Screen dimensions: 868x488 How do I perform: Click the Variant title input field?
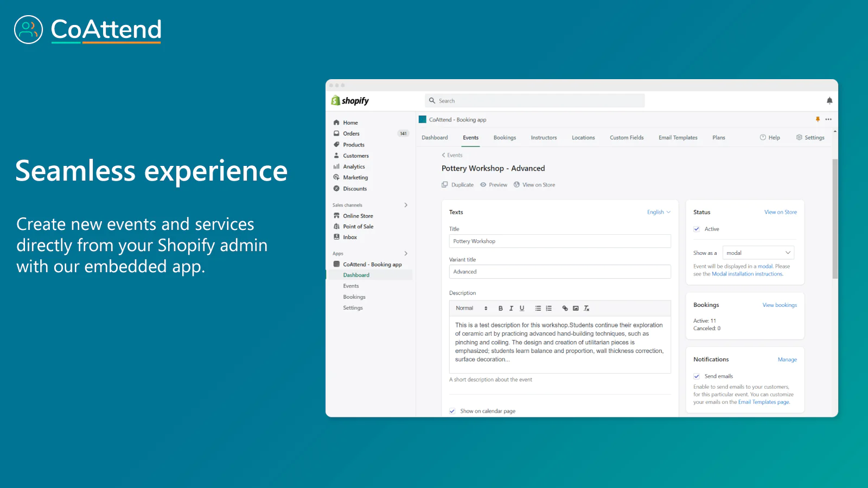tap(560, 272)
